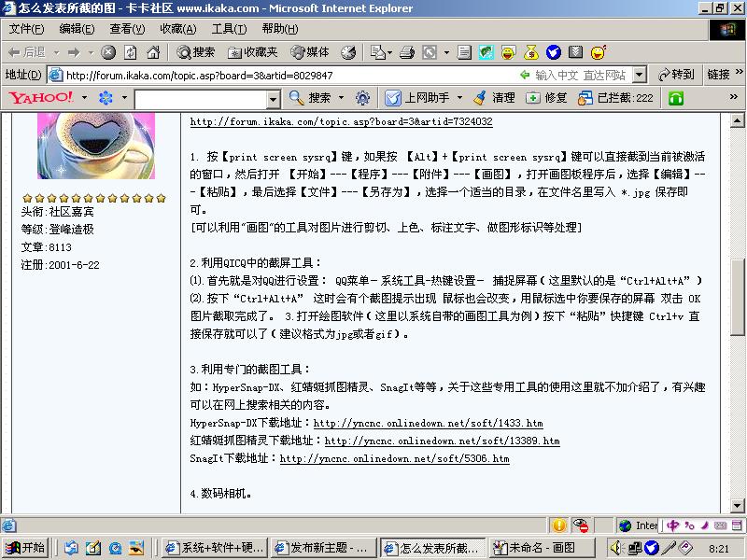Expand the Yahoo toolbar overflow chevron

pyautogui.click(x=734, y=97)
